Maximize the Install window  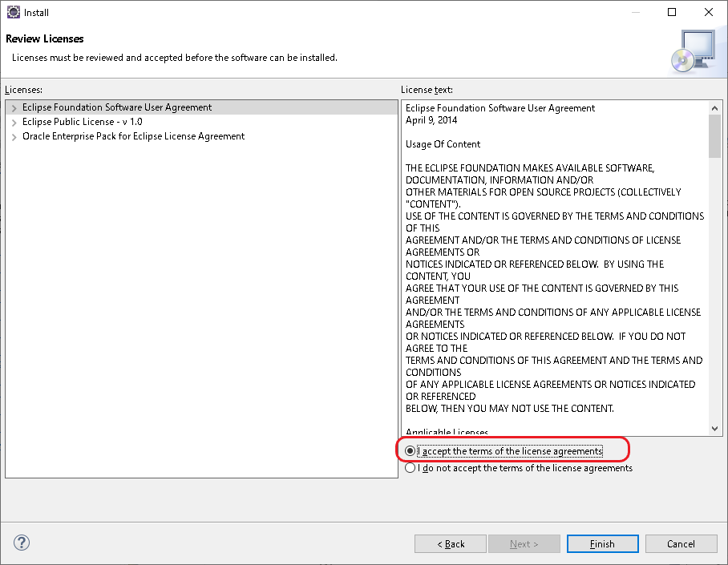click(671, 12)
